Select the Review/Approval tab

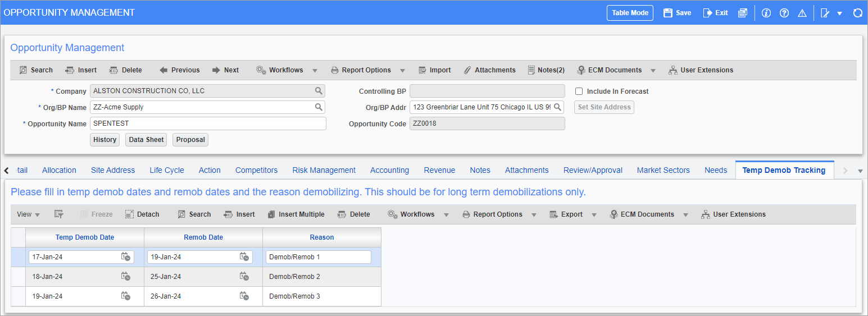(593, 170)
